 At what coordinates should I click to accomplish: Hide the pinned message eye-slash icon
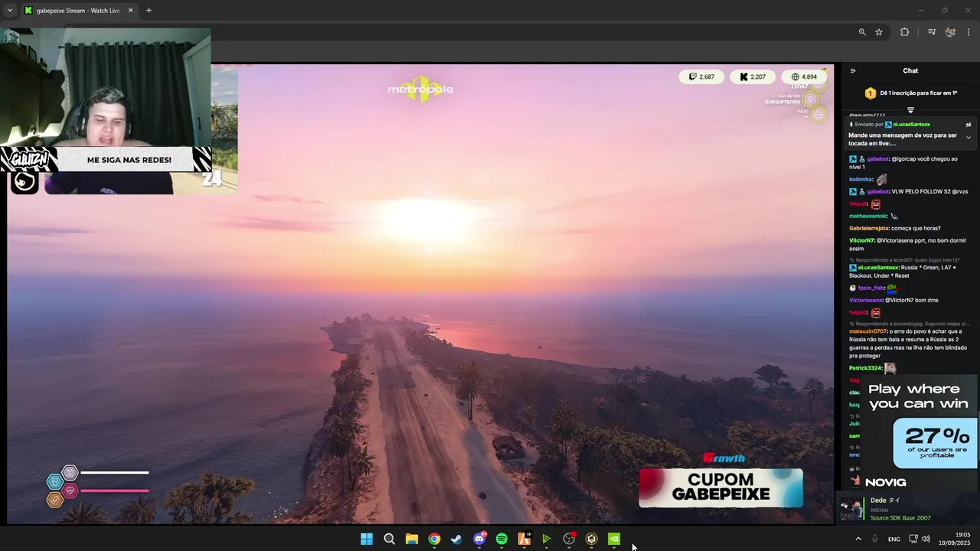click(x=968, y=125)
